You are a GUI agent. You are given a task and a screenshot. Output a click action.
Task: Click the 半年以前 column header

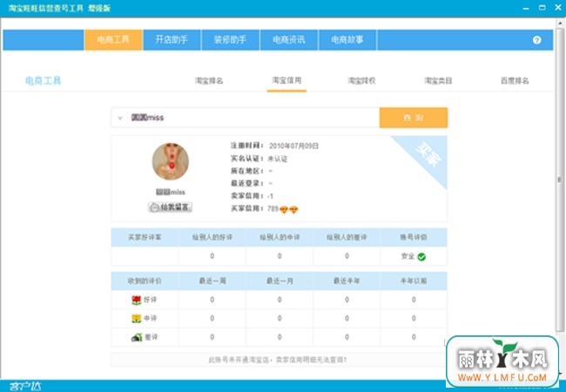(414, 280)
